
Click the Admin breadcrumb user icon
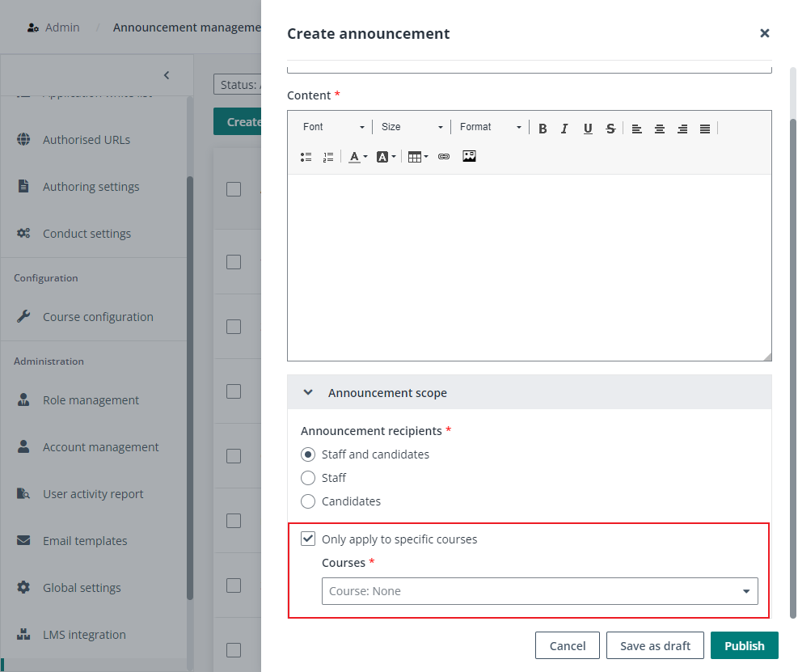(x=32, y=27)
